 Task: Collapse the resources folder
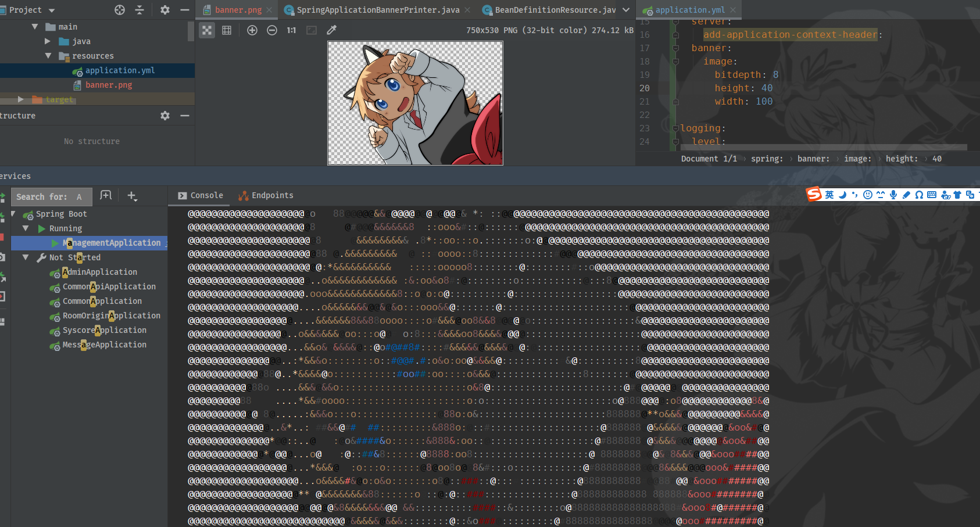click(x=48, y=56)
